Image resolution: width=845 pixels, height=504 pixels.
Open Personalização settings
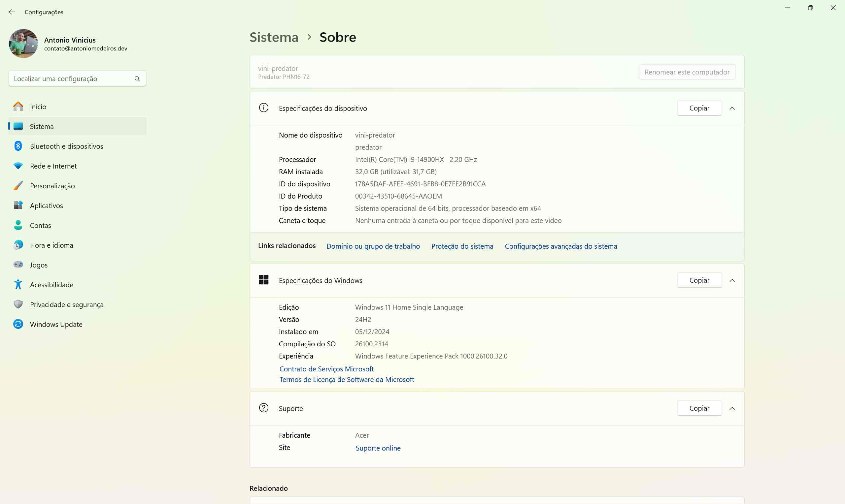point(78,186)
